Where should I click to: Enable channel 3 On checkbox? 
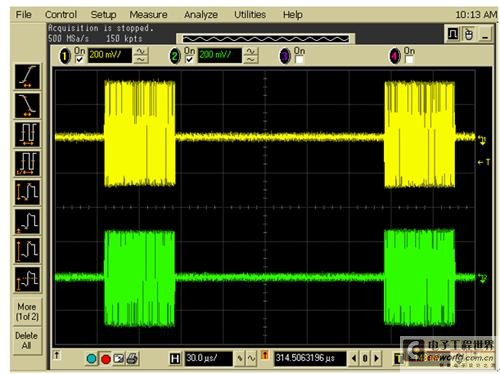(x=299, y=60)
